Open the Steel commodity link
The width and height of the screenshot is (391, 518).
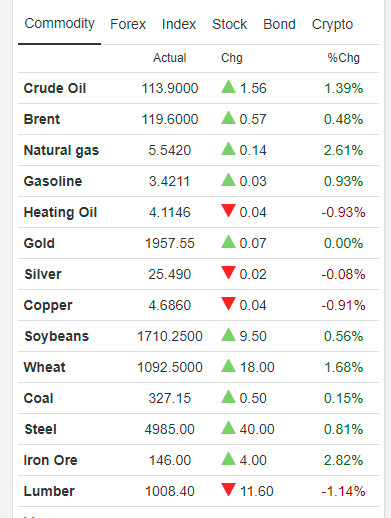40,429
